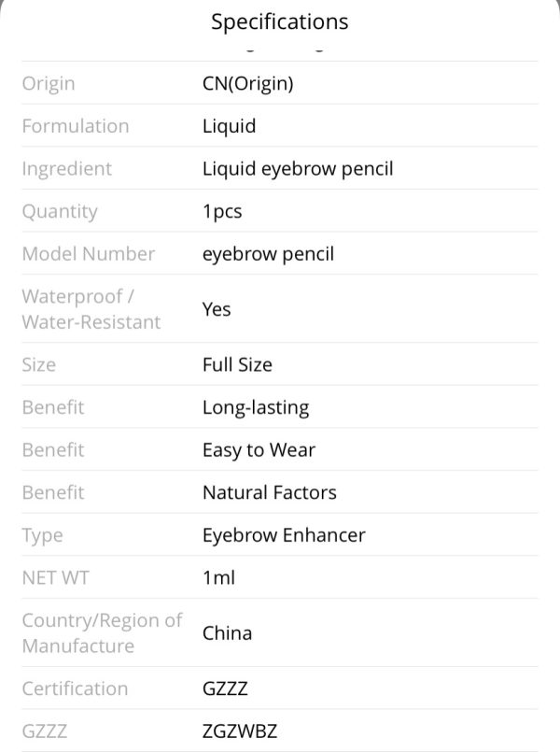
Task: Select the Natural Factors benefit value
Action: 269,492
